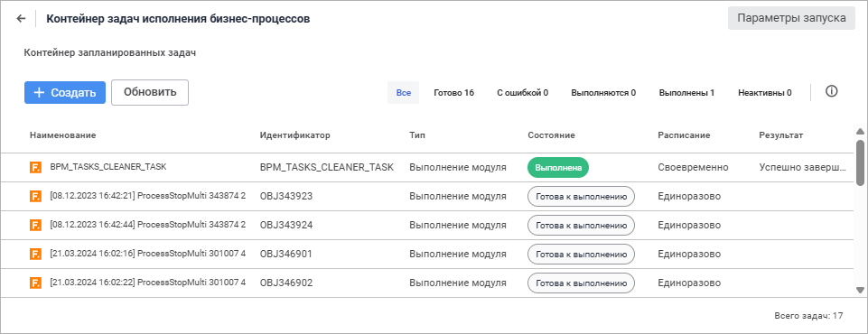Click the orange icon of OBJ346901 row
The width and height of the screenshot is (868, 334).
(x=35, y=254)
